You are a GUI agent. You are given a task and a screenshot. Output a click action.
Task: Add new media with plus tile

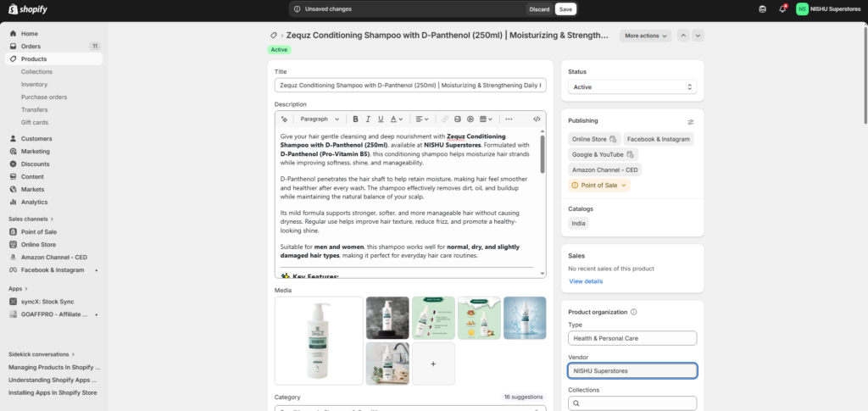(433, 364)
